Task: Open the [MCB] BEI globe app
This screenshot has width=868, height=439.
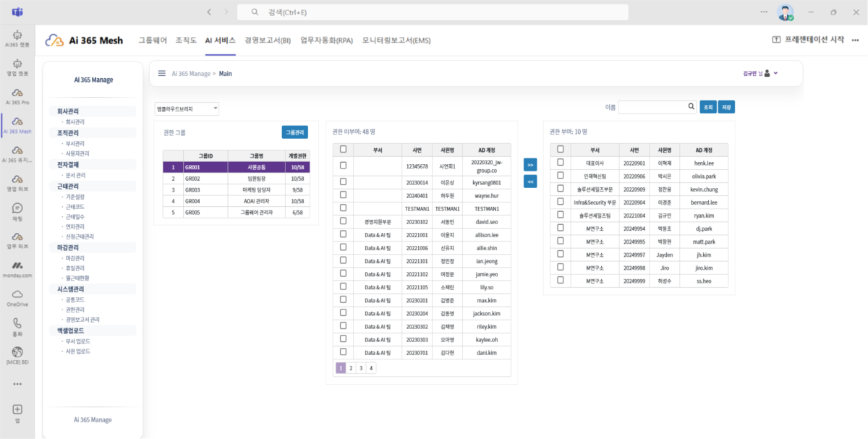Action: coord(17,355)
